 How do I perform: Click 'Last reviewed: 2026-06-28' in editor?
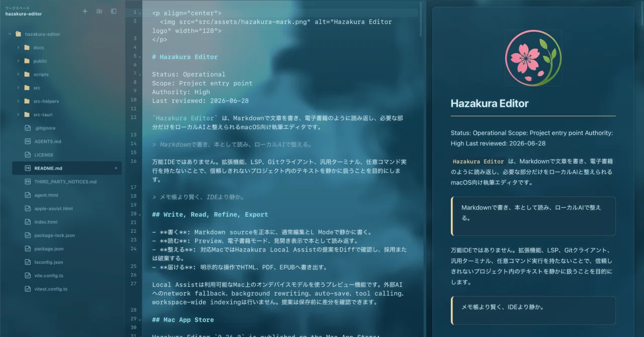(200, 101)
